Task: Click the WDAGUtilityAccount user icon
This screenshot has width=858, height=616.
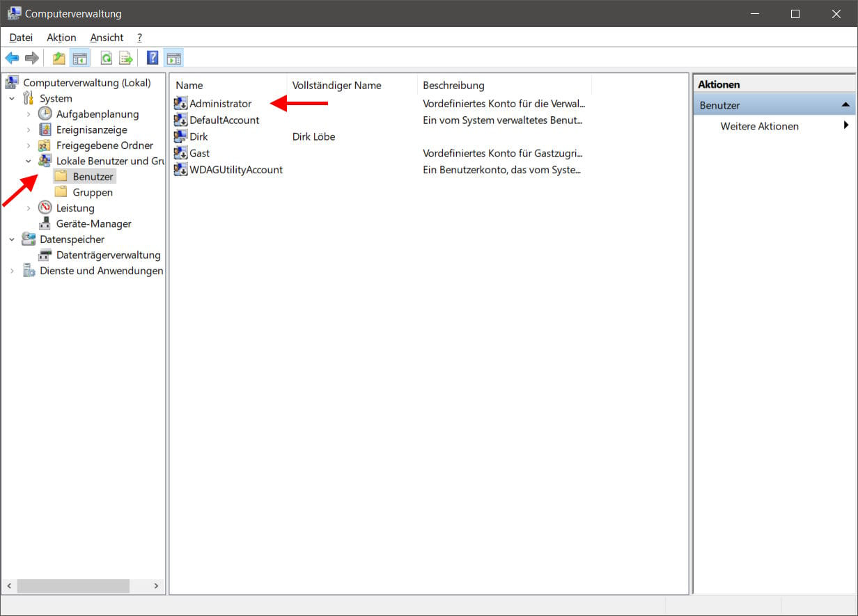Action: coord(181,170)
